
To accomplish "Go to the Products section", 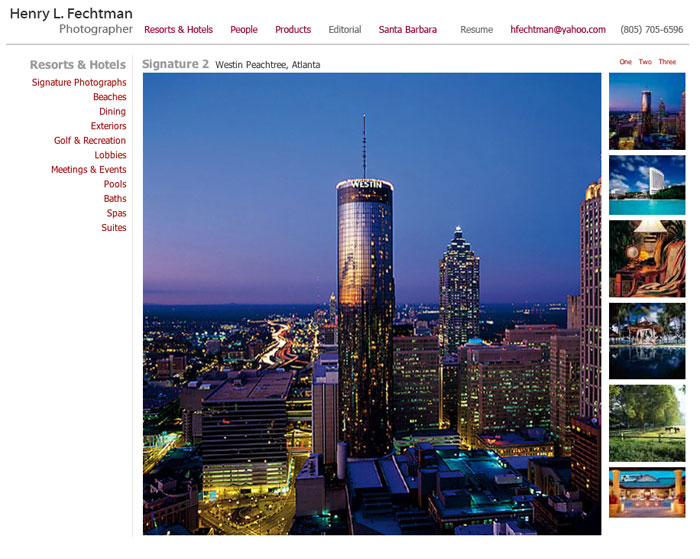I will pyautogui.click(x=293, y=30).
